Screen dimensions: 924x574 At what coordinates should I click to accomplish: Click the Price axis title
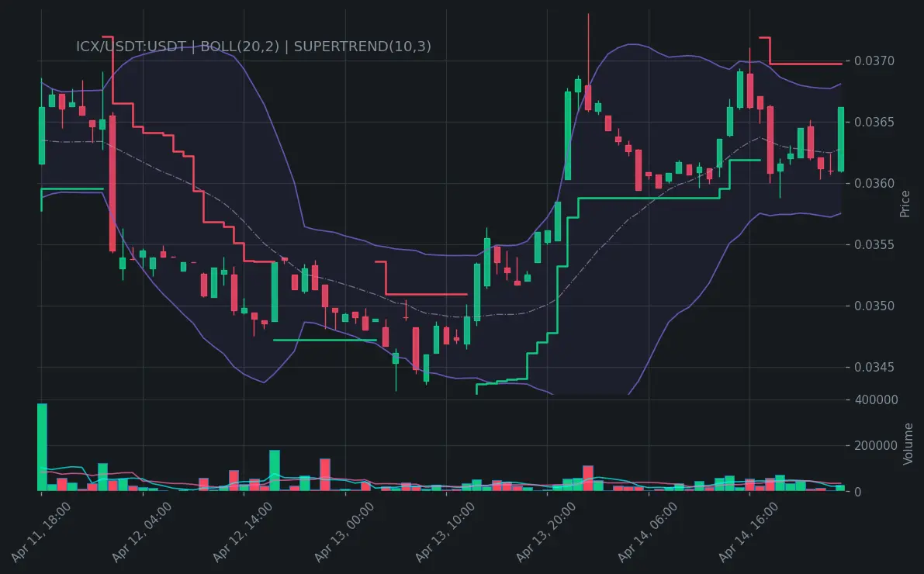905,204
